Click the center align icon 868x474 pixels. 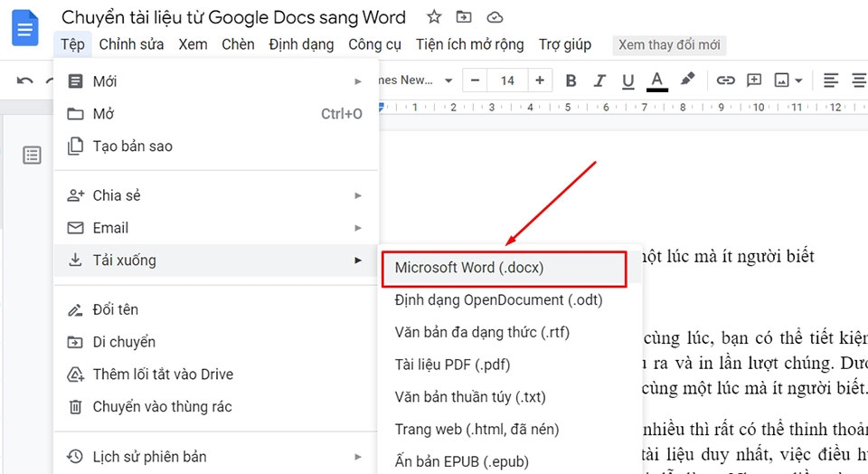pos(860,81)
